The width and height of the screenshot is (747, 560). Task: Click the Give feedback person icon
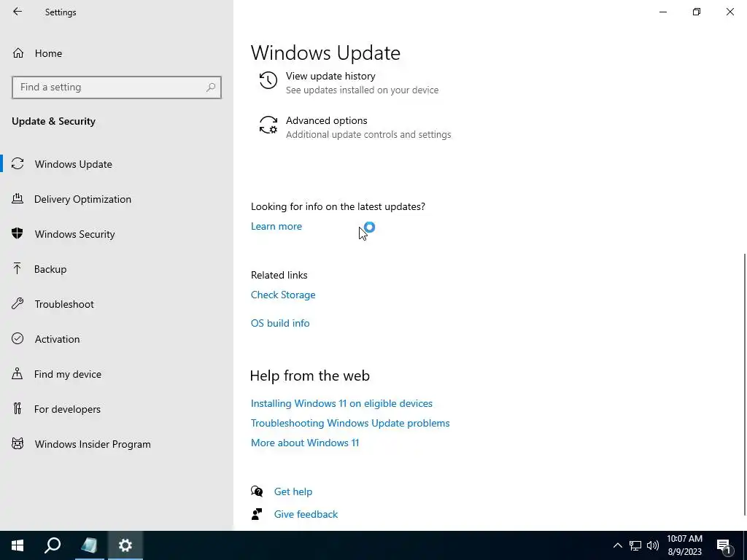257,514
